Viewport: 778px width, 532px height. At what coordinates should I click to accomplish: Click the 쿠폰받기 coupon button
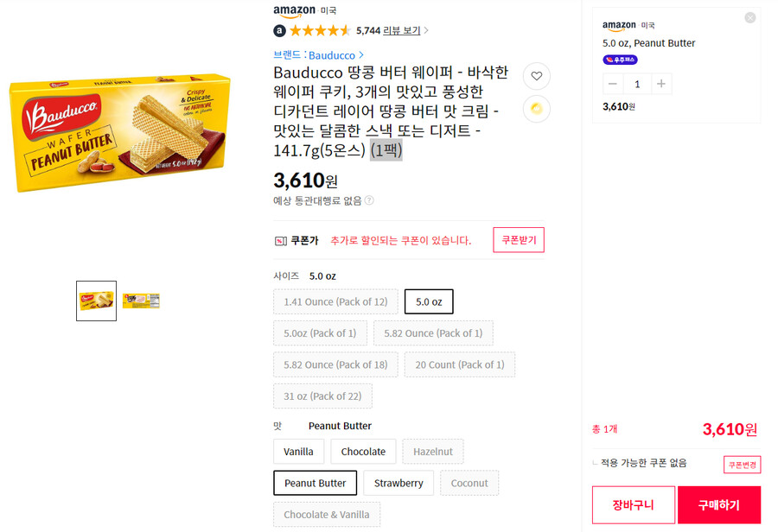click(519, 240)
